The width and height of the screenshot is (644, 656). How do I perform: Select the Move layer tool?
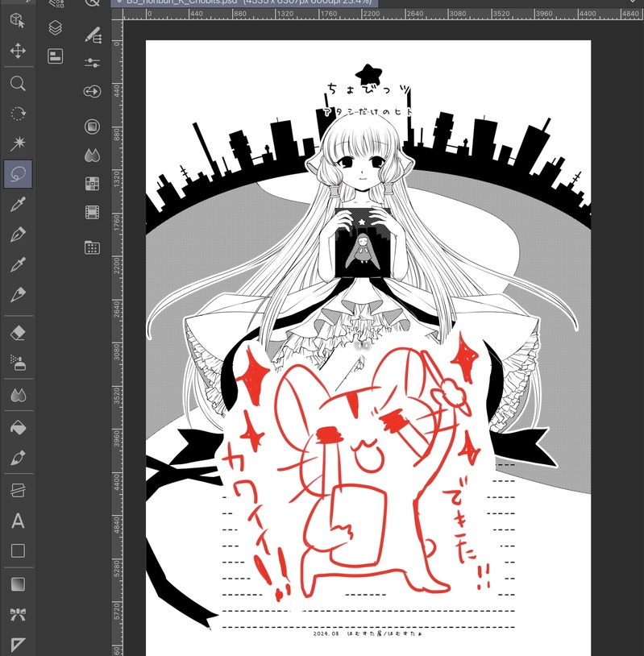click(x=18, y=51)
